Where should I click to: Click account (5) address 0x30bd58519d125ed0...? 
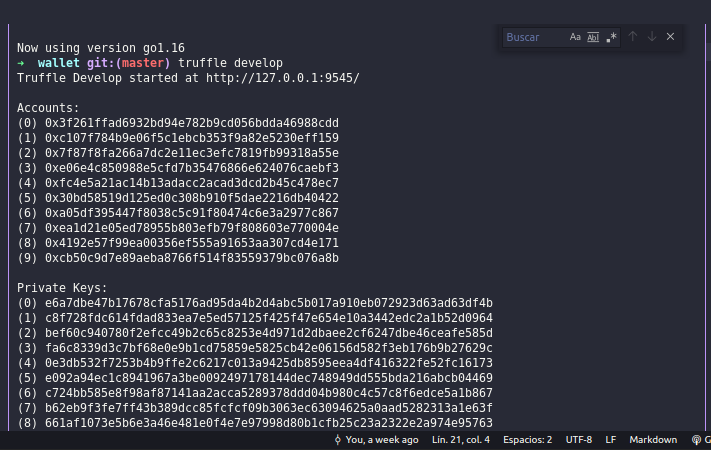pos(192,198)
